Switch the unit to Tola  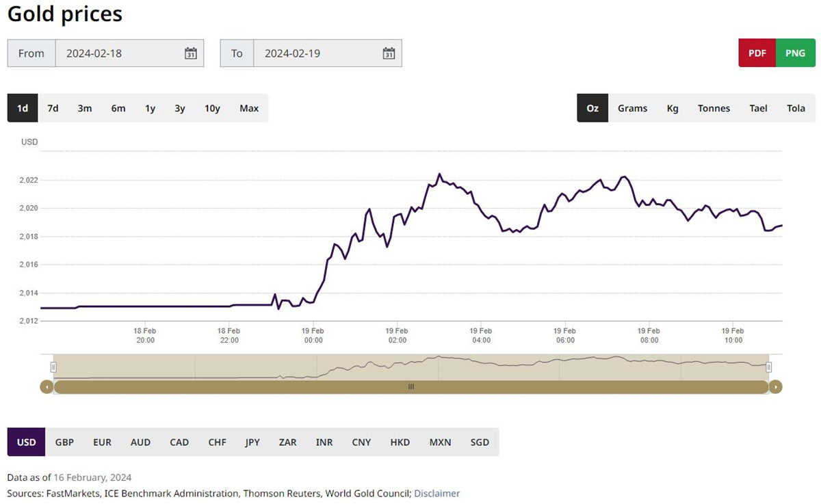tap(796, 108)
